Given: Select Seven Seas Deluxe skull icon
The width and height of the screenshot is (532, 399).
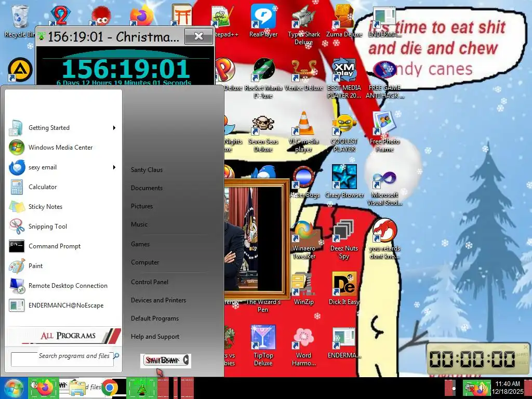Looking at the screenshot, I should pyautogui.click(x=263, y=132).
